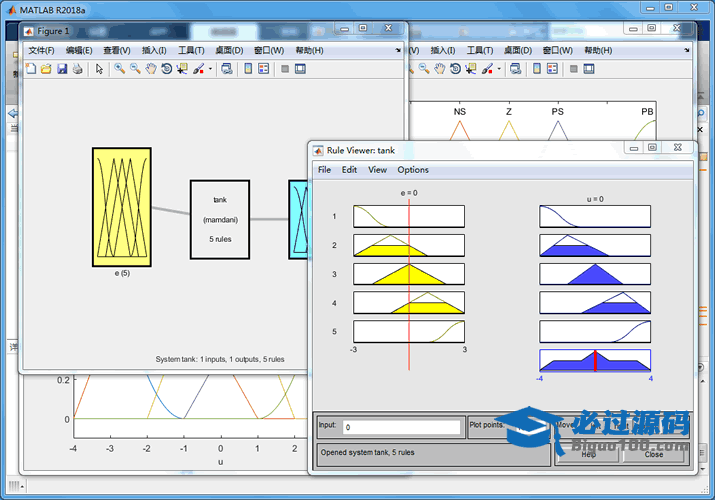
Task: Click rule number 5 in Rule Viewer
Action: pos(334,332)
